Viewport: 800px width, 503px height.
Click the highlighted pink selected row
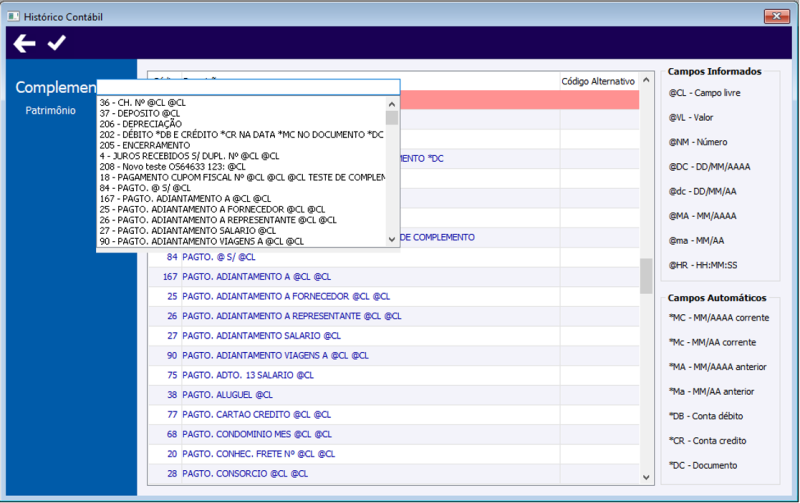click(x=519, y=99)
